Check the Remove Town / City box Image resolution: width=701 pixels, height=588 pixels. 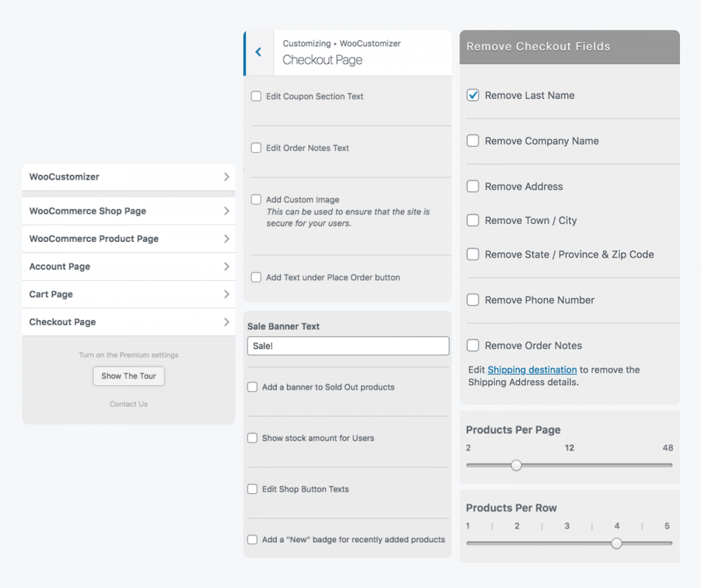pyautogui.click(x=473, y=220)
